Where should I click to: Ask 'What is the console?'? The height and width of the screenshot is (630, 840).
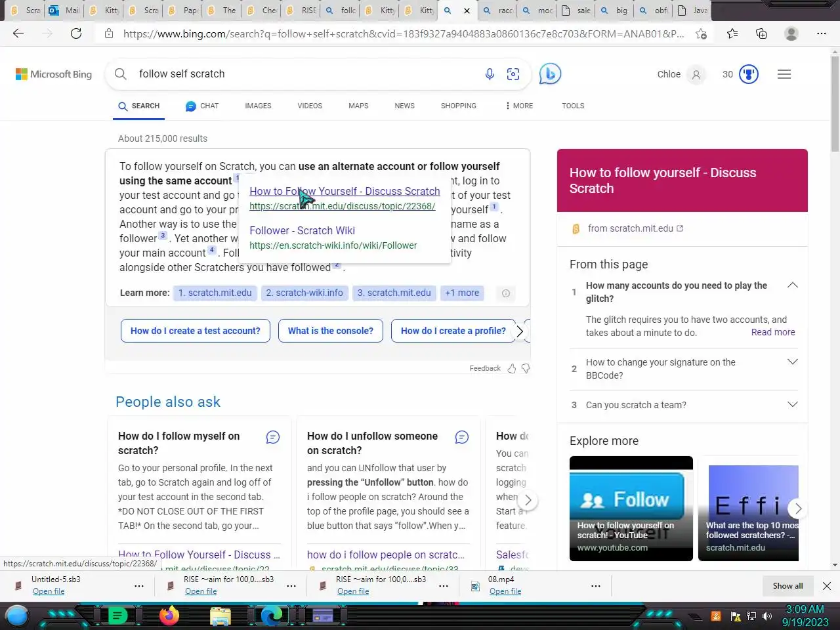coord(331,331)
